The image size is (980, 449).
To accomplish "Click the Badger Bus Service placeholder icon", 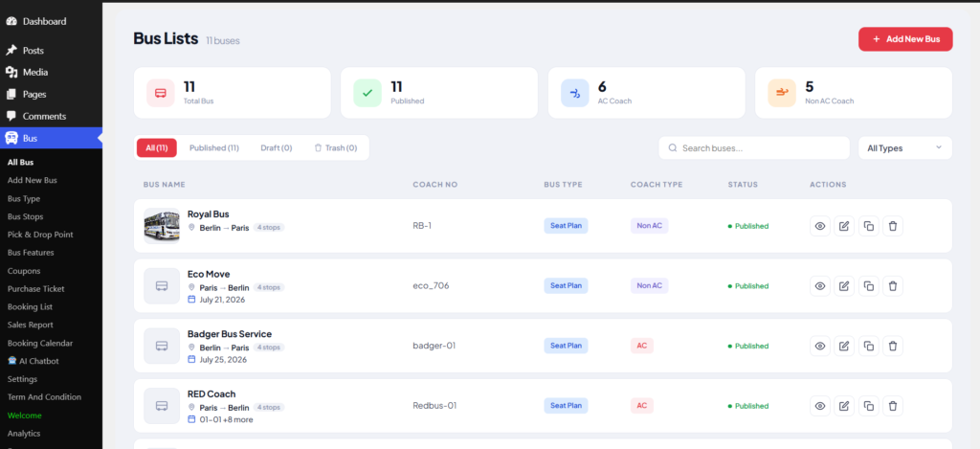I will click(162, 346).
